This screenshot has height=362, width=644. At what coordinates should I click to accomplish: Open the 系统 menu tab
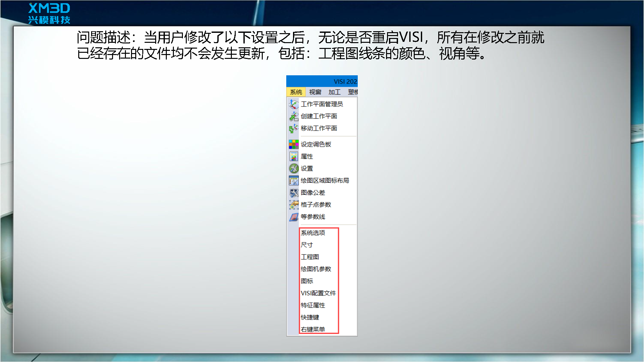pyautogui.click(x=296, y=92)
